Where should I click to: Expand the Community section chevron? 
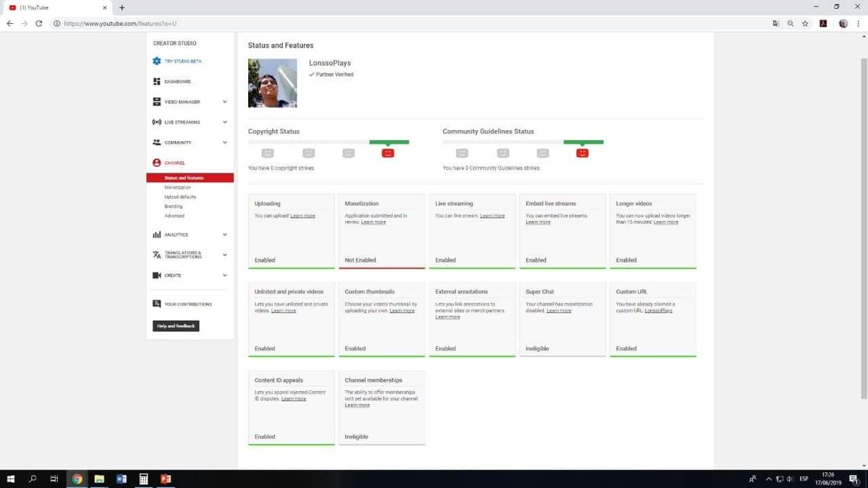(225, 142)
